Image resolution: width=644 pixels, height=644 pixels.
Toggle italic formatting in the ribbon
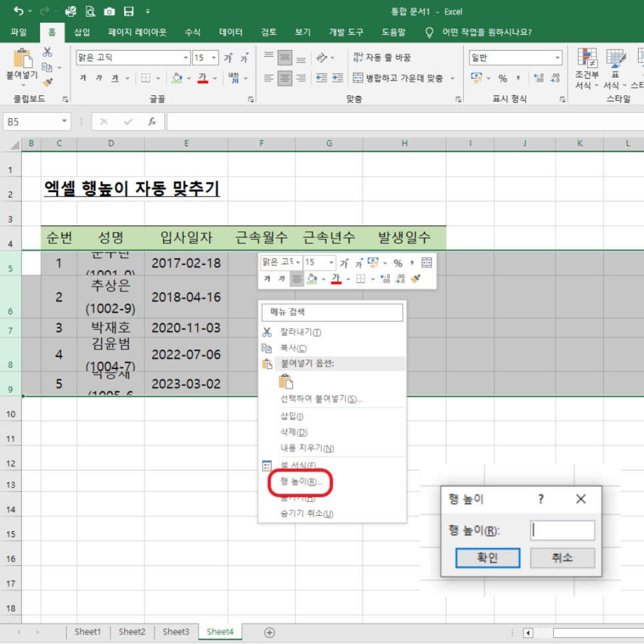99,77
